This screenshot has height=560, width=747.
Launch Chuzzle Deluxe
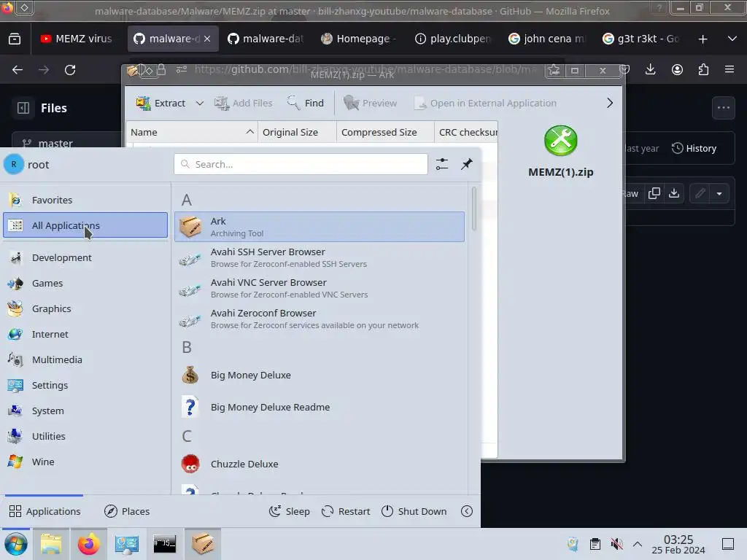pos(320,464)
